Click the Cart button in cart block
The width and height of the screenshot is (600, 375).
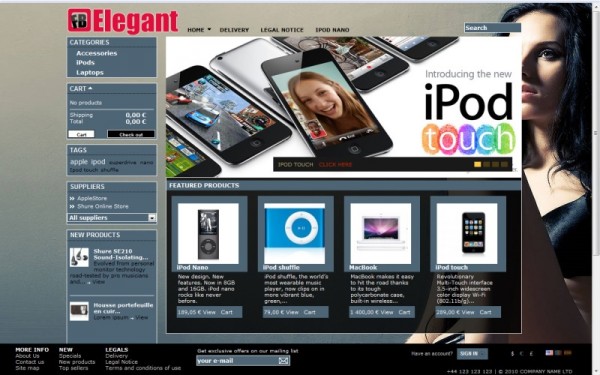81,134
